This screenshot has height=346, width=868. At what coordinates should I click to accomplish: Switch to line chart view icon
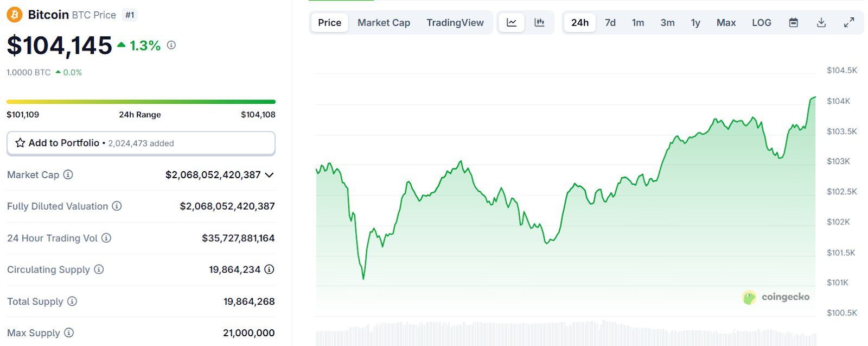(512, 22)
